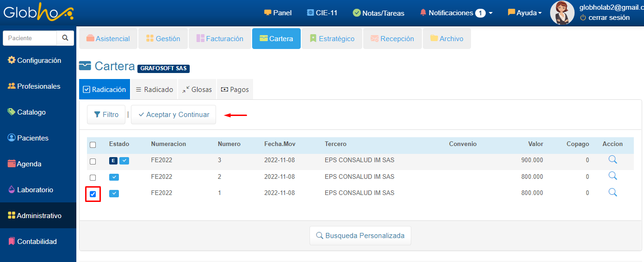Click the Paciente search input field
This screenshot has width=644, height=262.
click(x=30, y=38)
